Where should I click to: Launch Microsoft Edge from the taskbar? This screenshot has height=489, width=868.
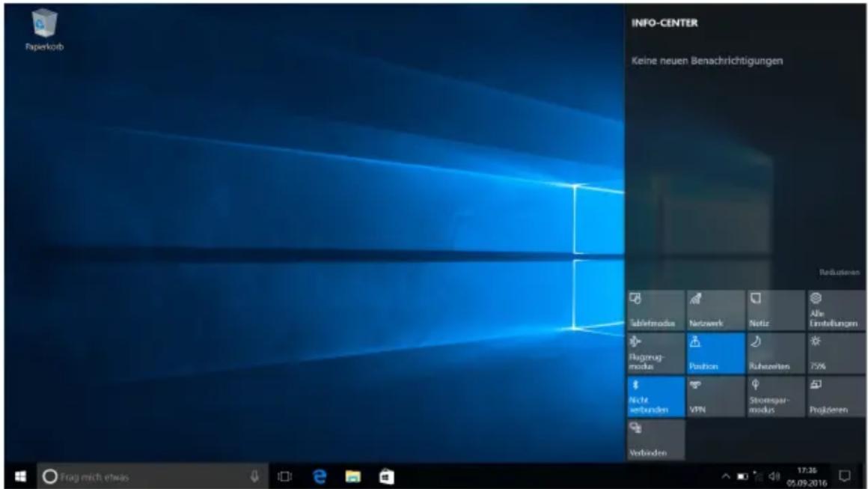(320, 476)
